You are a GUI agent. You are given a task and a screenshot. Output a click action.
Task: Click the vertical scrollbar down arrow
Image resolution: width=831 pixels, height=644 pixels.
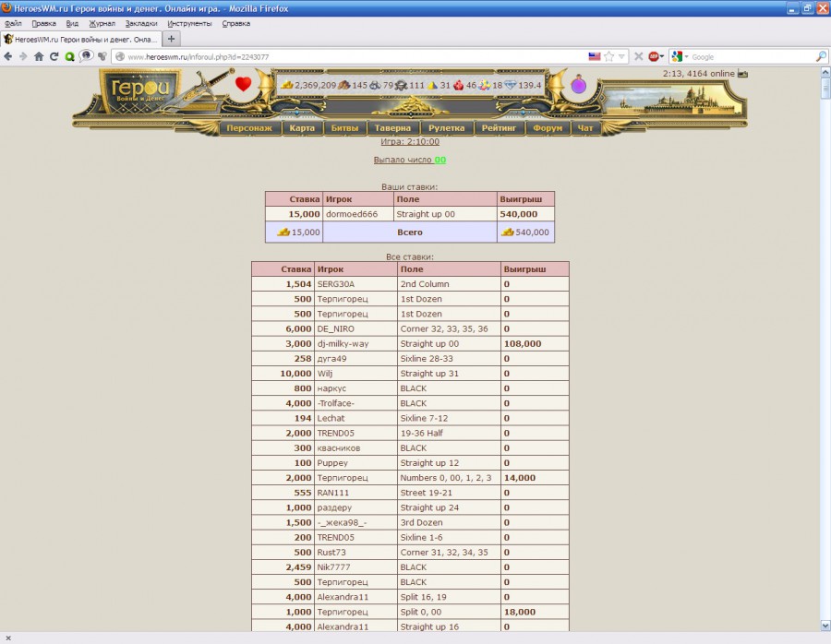tap(825, 625)
